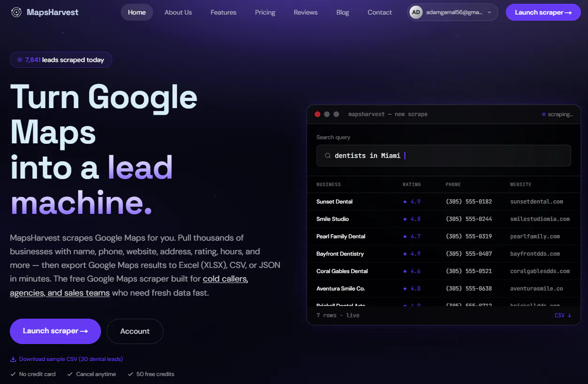Click the star icon in Sunset Dental row
Viewport: 588px width, 384px height.
(405, 202)
